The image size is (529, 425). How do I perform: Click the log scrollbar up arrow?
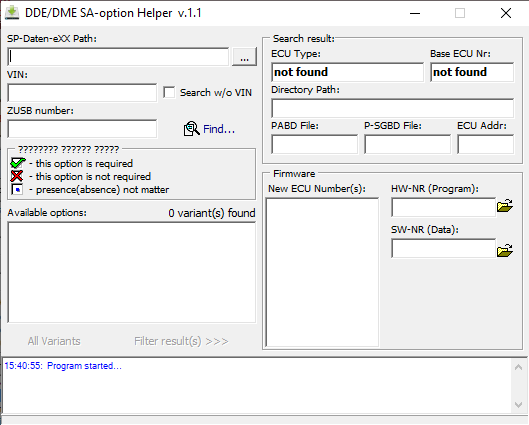point(519,367)
